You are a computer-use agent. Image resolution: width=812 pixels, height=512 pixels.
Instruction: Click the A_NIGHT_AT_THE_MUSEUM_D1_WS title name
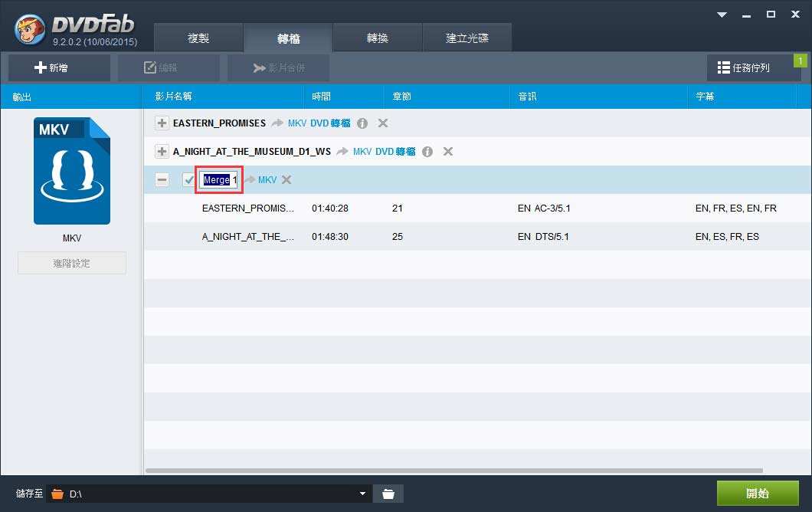coord(252,151)
